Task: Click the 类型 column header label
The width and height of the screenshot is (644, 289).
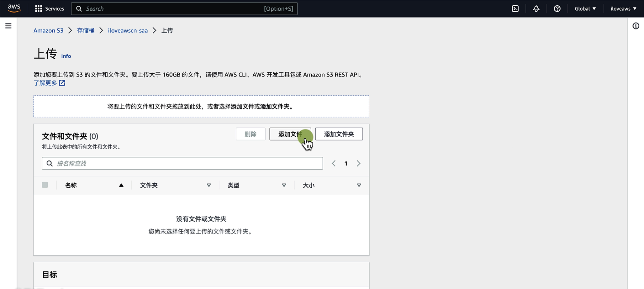Action: (x=234, y=185)
